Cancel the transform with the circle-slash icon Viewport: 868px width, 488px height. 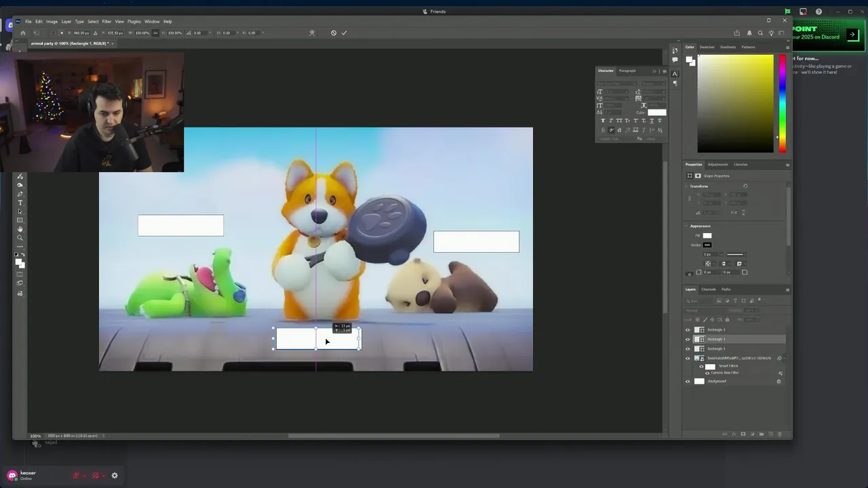pos(334,33)
